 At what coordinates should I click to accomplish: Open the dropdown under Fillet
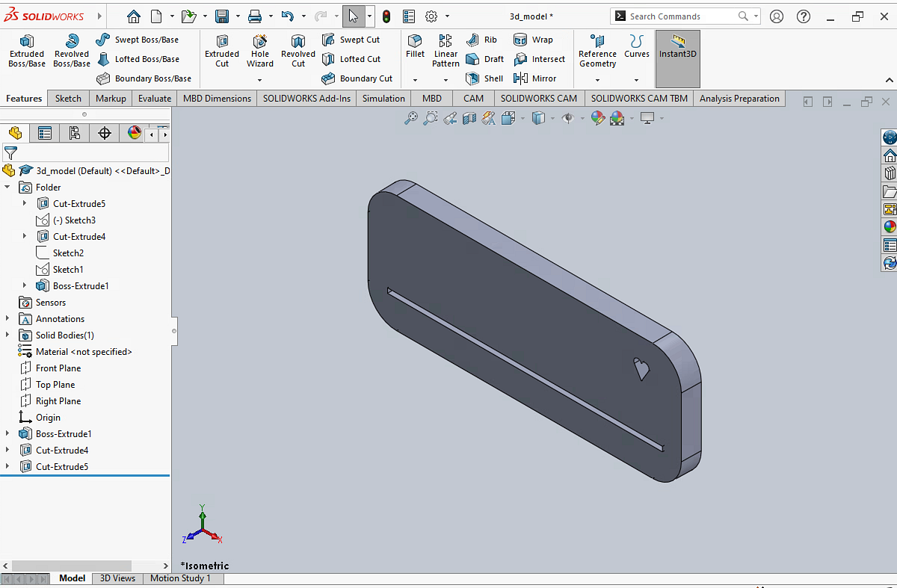[x=415, y=80]
